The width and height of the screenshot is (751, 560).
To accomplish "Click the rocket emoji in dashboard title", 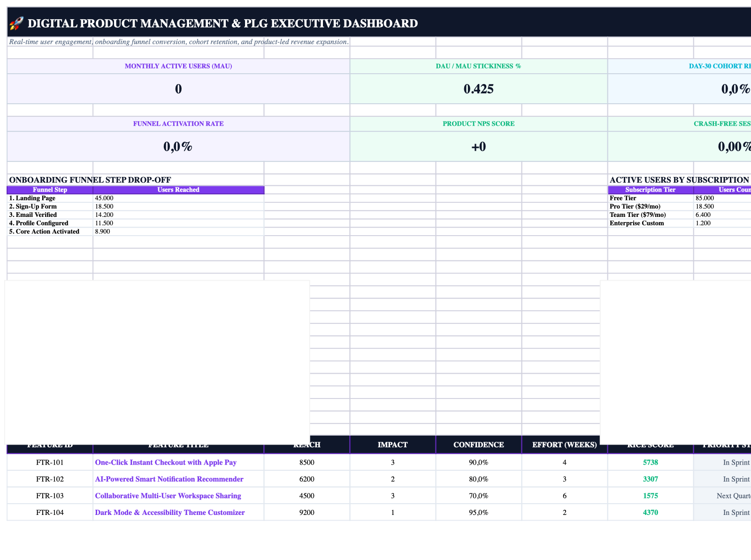I will 16,23.
